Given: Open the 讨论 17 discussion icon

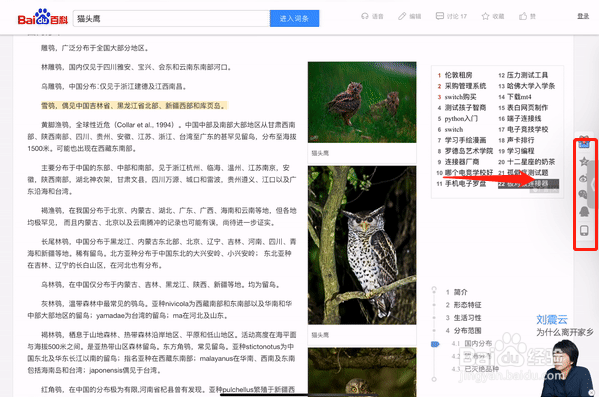Looking at the screenshot, I should tap(440, 16).
